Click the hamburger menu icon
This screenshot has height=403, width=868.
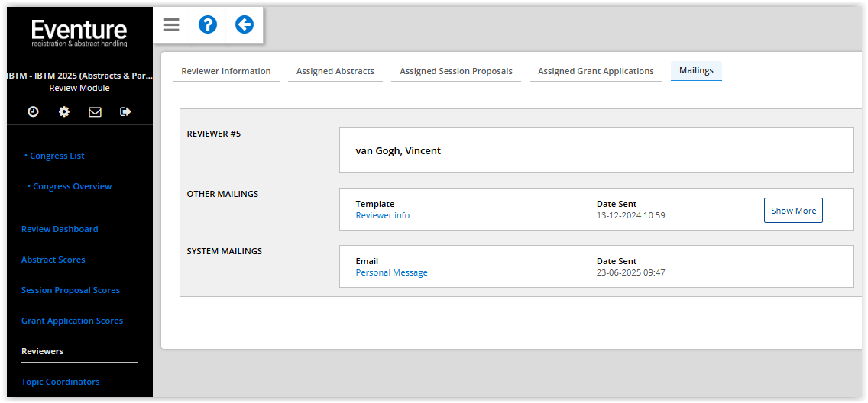coord(171,25)
